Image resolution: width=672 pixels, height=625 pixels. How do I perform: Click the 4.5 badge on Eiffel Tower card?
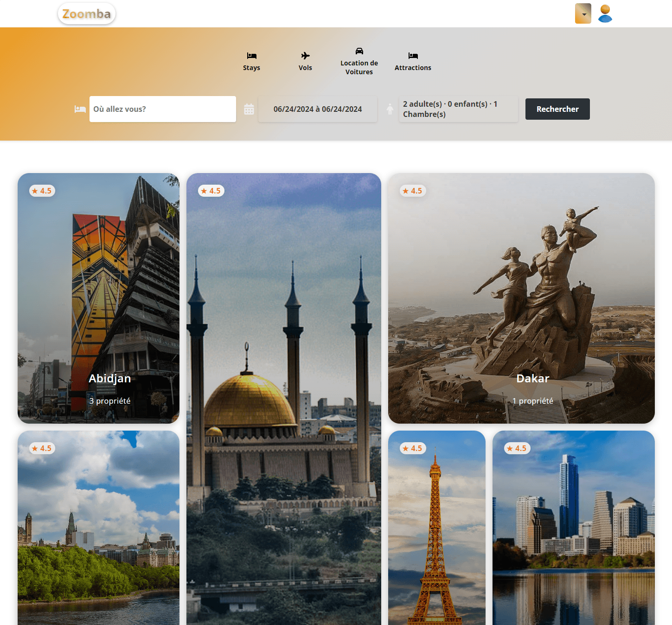coord(413,448)
